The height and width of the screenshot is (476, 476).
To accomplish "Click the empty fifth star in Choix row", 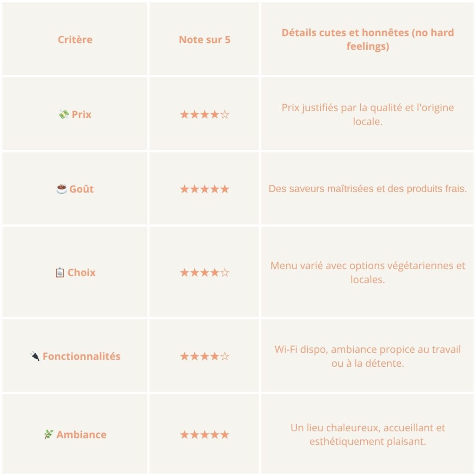I will pos(225,272).
